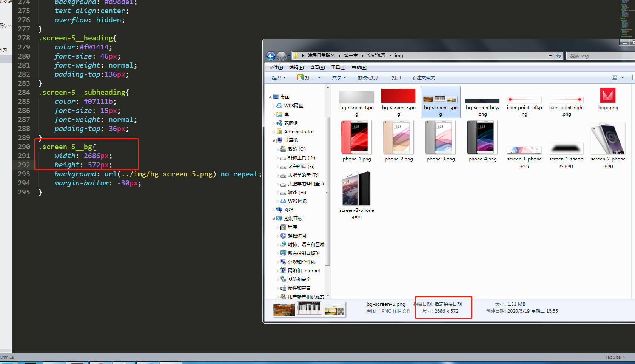Viewport: 635px width, 364px height.
Task: Select the 外观和个性化 icon
Action: tap(283, 262)
